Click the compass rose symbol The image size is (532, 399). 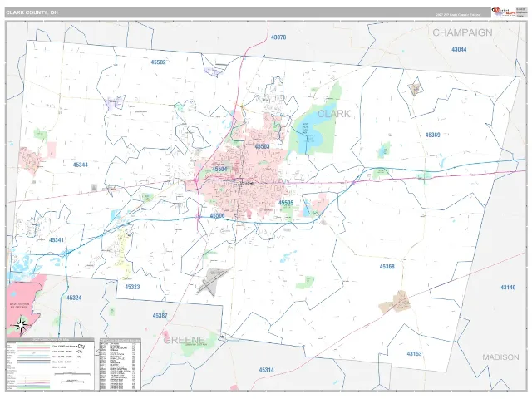[21, 325]
